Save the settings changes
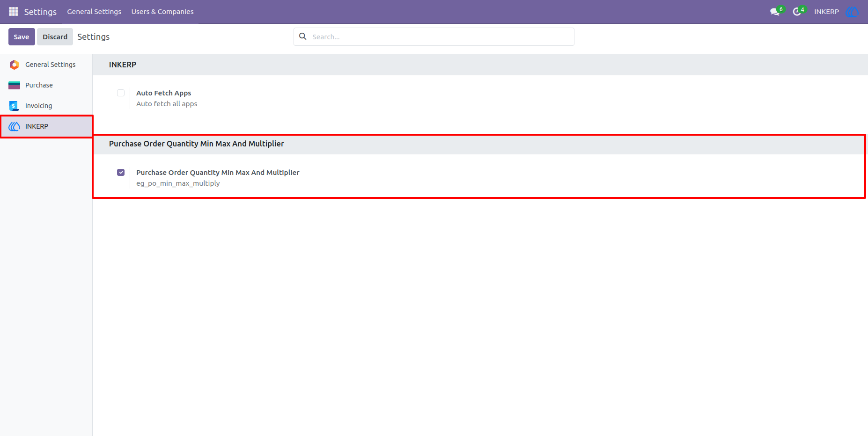This screenshot has height=436, width=868. click(x=22, y=36)
